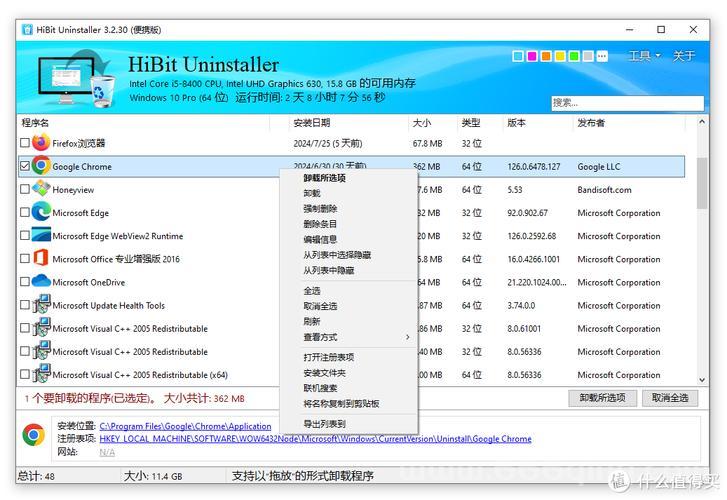Select the cyan theme color swatch
The width and height of the screenshot is (727, 500).
(x=518, y=56)
